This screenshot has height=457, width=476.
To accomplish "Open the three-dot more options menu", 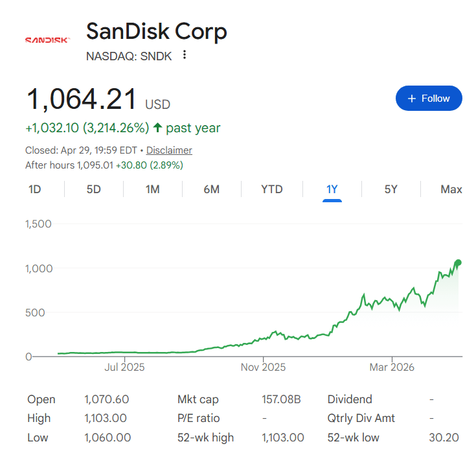I will pyautogui.click(x=185, y=55).
